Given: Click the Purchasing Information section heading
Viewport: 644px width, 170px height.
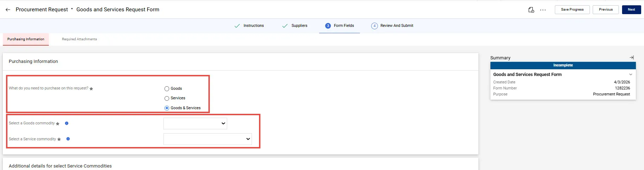Looking at the screenshot, I should 33,61.
